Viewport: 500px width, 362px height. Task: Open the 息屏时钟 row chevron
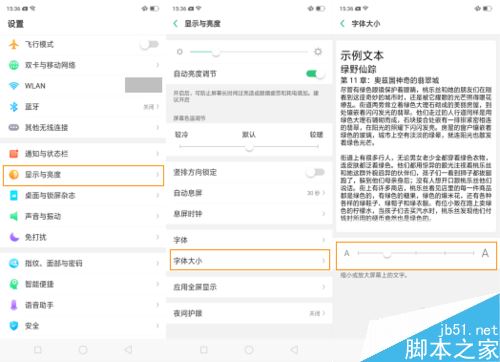coord(324,214)
